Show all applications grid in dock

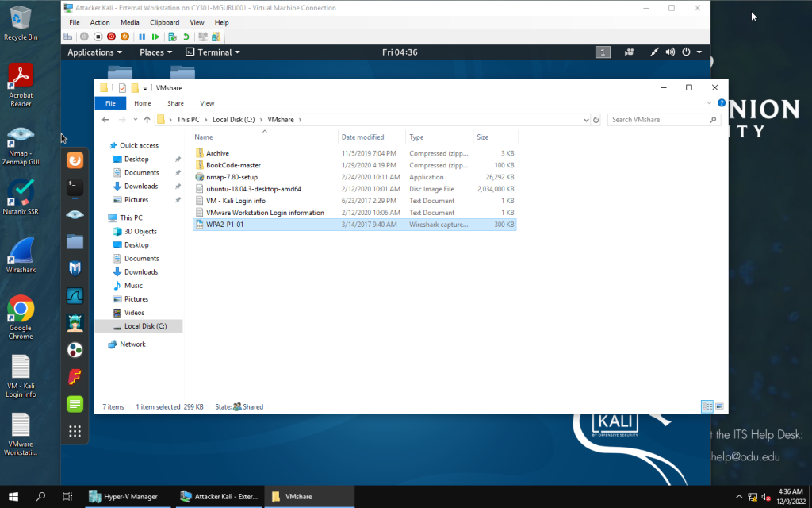point(75,431)
